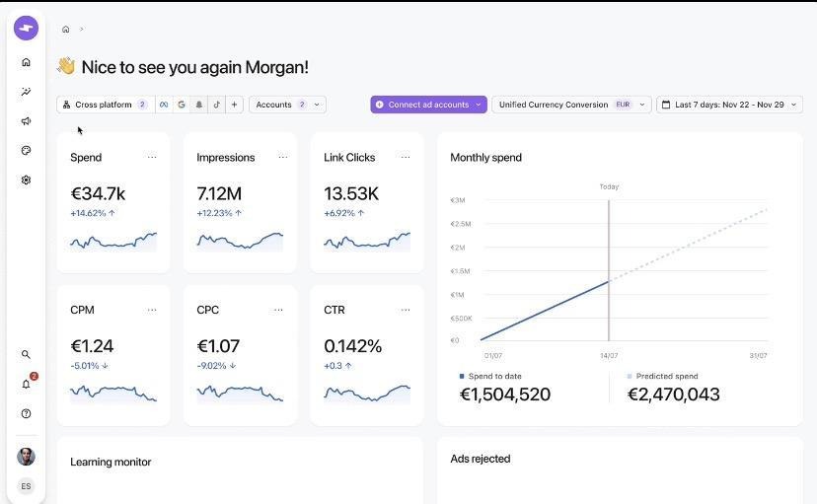This screenshot has height=504, width=817.
Task: Select the Google platform filter icon
Action: [182, 105]
